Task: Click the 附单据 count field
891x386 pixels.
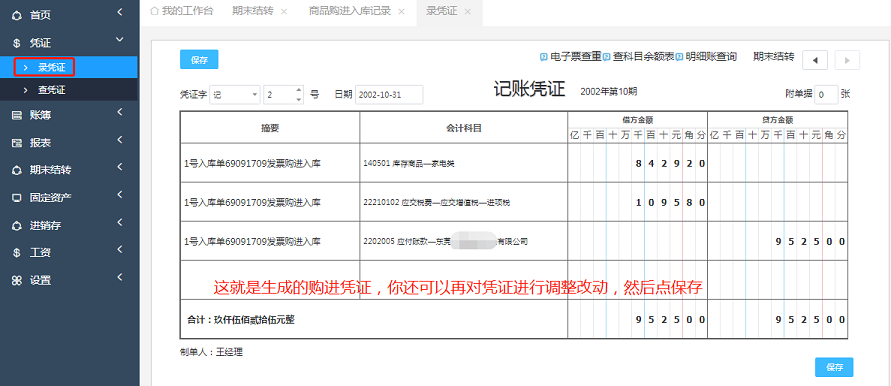Action: tap(826, 95)
